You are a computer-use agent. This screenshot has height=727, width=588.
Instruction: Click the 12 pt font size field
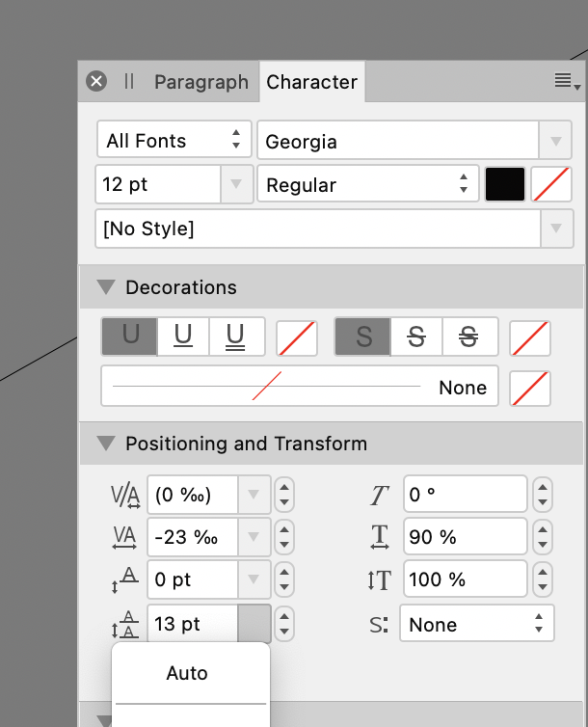[x=158, y=184]
